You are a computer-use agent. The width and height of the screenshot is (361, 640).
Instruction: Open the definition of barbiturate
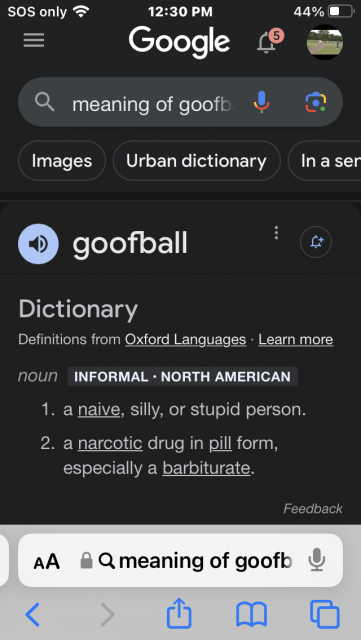point(206,468)
